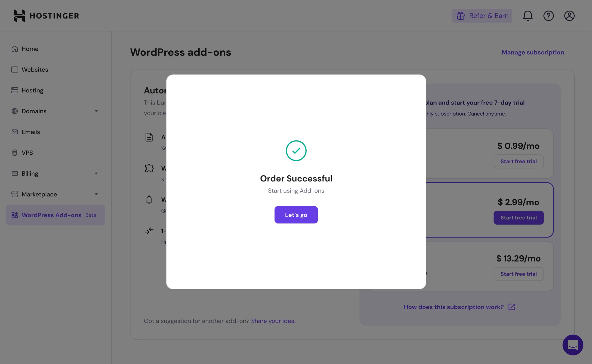
Task: Click the external link icon beside subscription help
Action: (512, 307)
